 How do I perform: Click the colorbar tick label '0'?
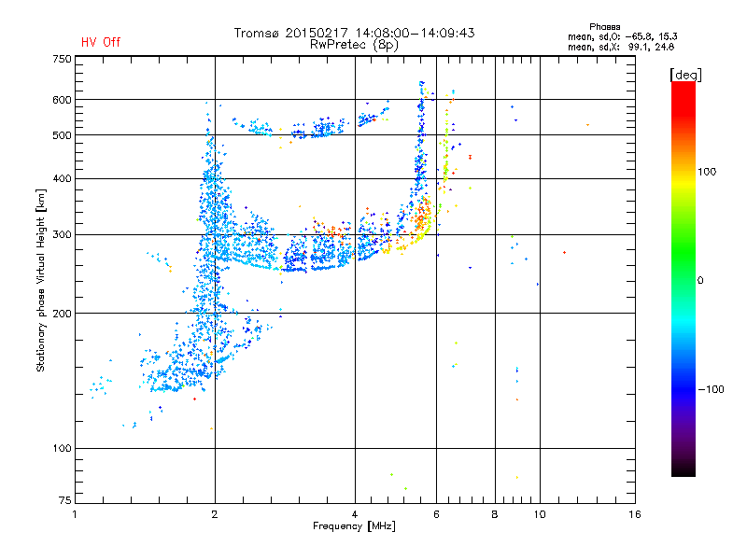[700, 281]
